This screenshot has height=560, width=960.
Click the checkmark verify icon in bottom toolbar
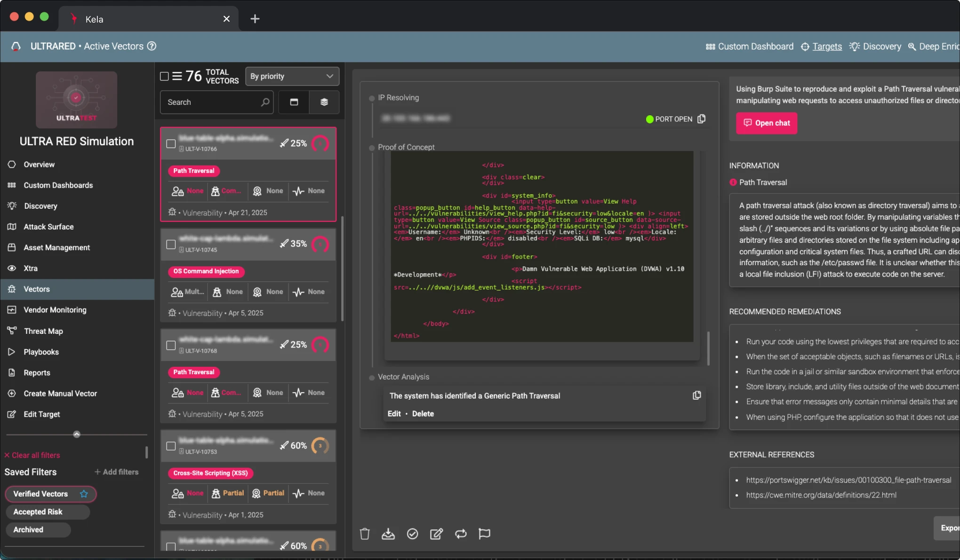tap(412, 534)
